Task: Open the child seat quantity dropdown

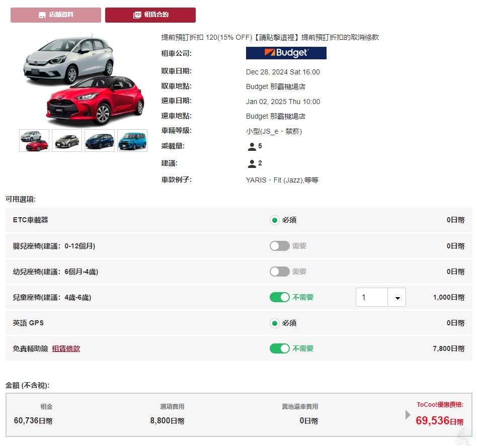Action: [x=380, y=297]
